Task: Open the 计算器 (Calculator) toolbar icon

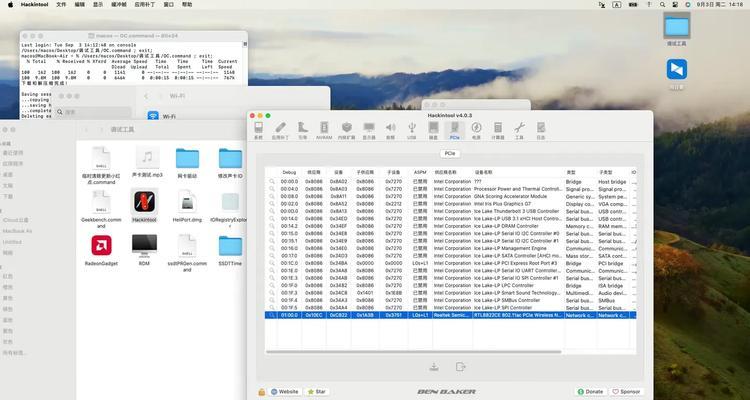Action: (x=498, y=130)
